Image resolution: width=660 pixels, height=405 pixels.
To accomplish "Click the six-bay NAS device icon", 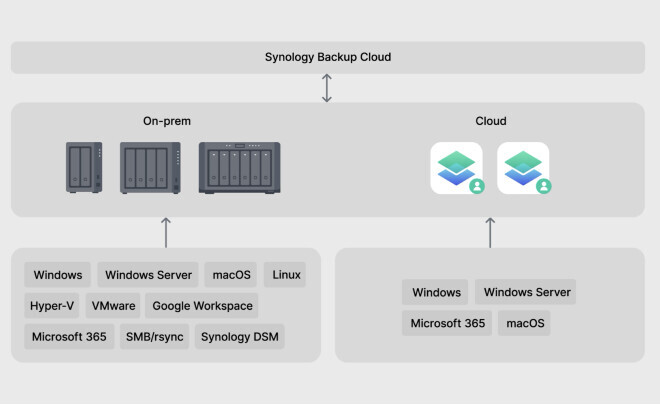I will point(240,168).
